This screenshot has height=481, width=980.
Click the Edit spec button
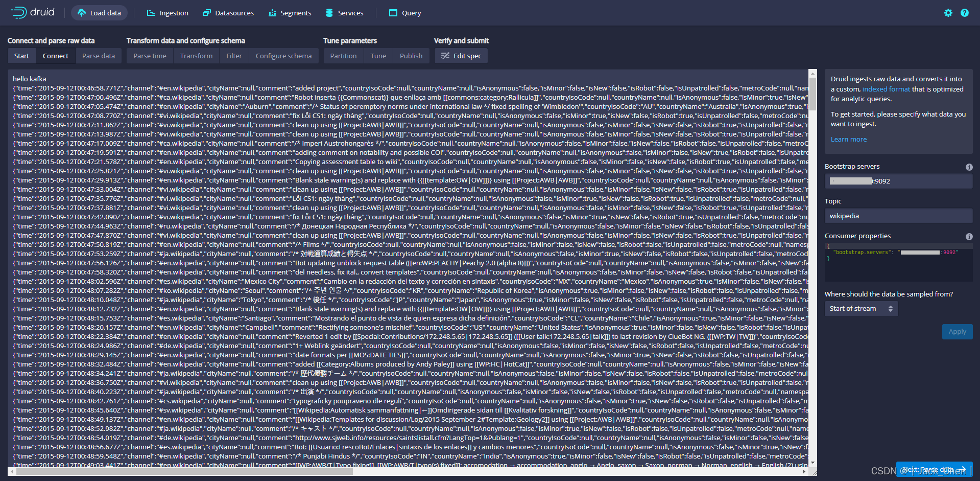(x=461, y=56)
